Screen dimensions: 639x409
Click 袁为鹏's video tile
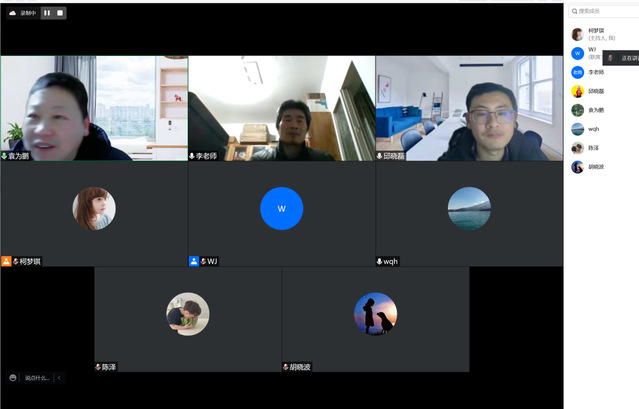click(x=93, y=107)
